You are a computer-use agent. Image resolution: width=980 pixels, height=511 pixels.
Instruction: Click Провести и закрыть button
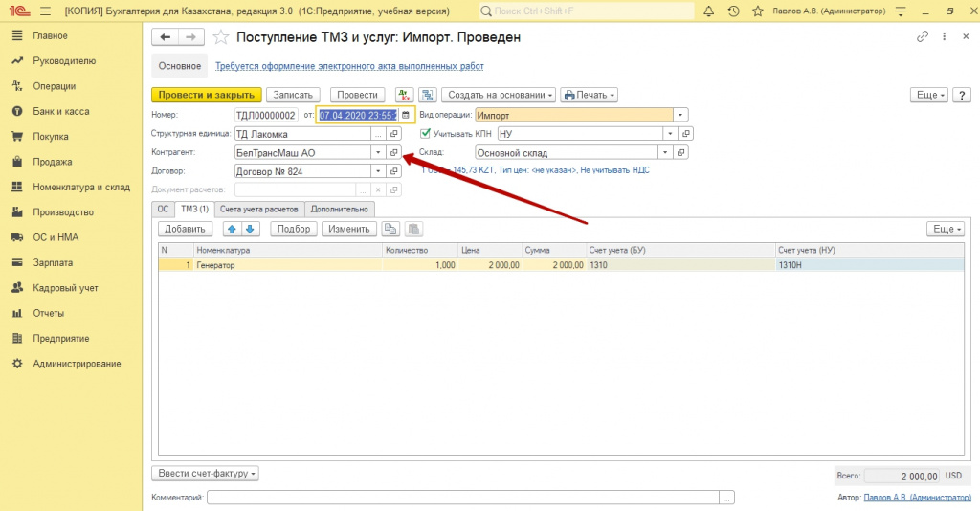pos(207,95)
